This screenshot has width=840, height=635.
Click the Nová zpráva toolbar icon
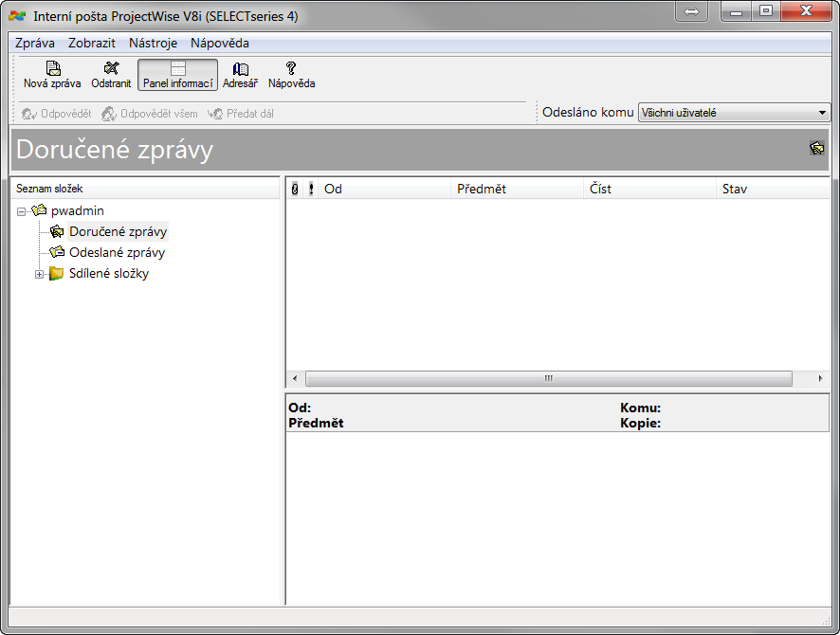tap(52, 68)
